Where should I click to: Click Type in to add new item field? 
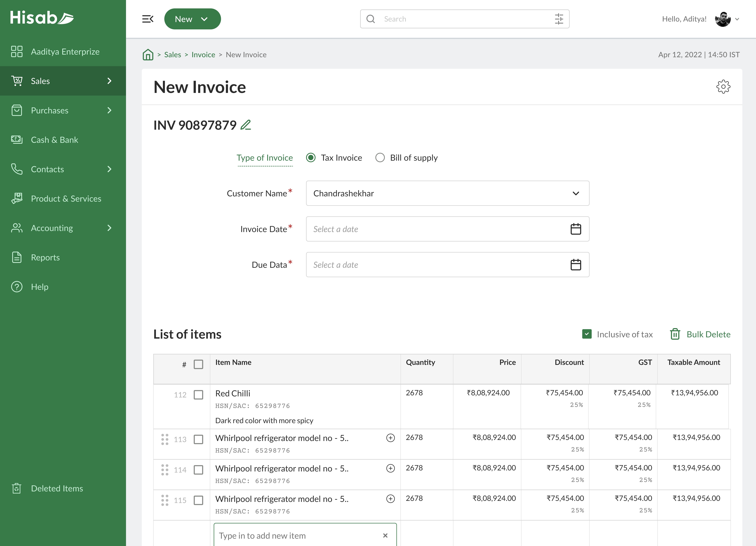tap(305, 535)
